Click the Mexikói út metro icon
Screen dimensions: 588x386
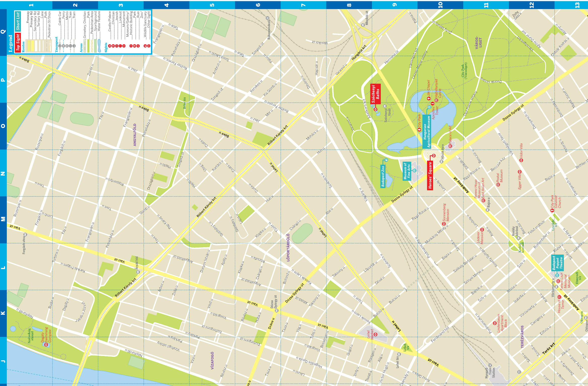pos(363,25)
